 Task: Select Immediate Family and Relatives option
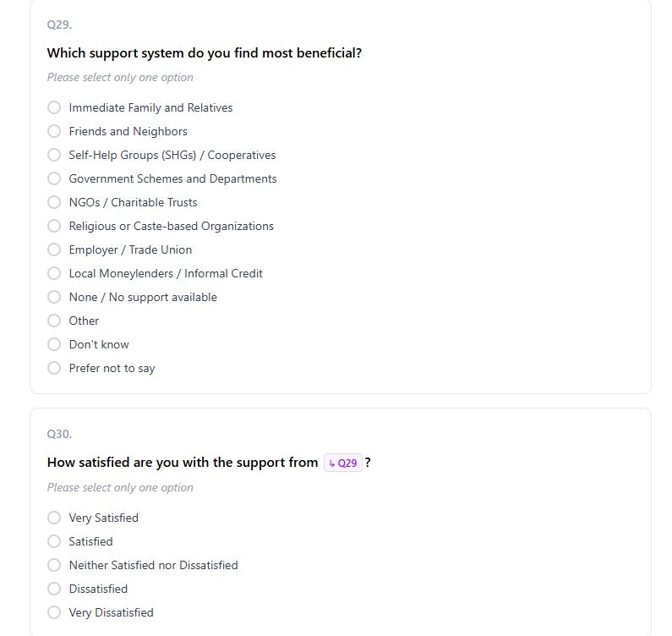click(54, 107)
